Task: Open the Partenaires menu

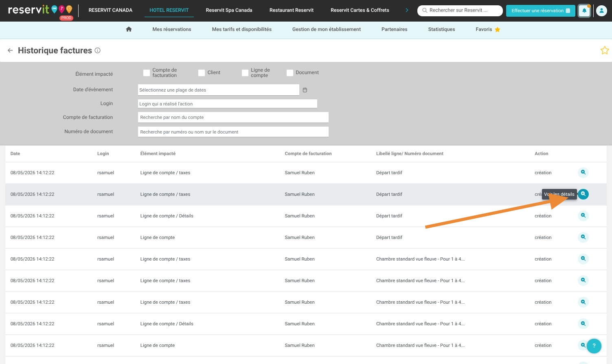Action: click(x=395, y=29)
